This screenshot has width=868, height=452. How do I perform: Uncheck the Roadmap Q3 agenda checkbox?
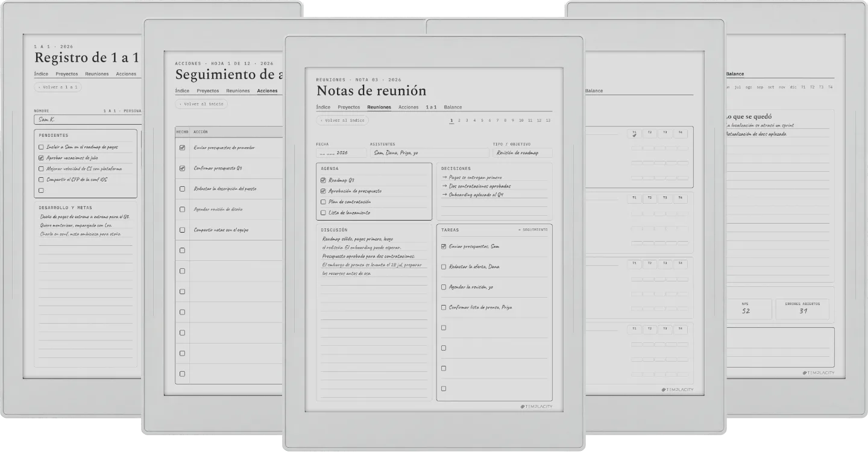tap(323, 180)
